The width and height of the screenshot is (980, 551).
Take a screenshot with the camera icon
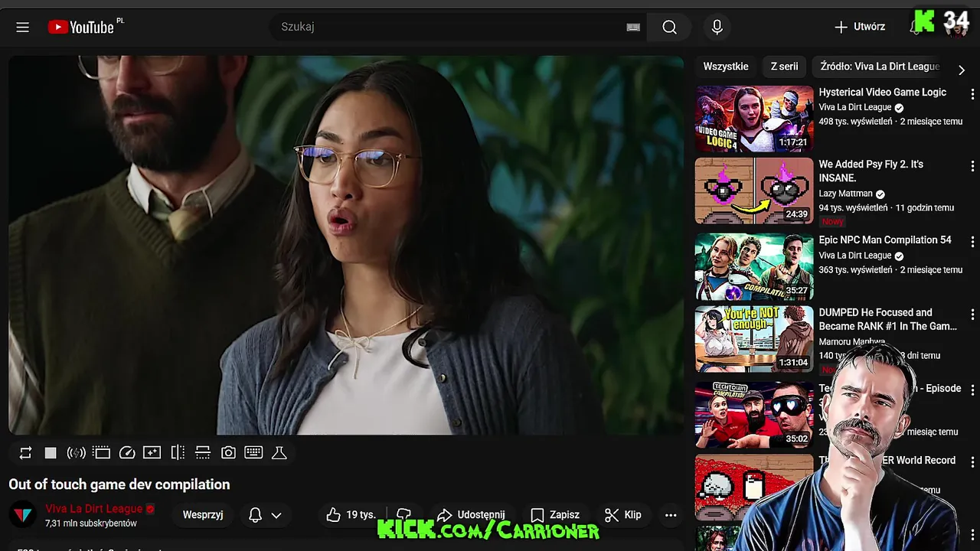tap(228, 453)
